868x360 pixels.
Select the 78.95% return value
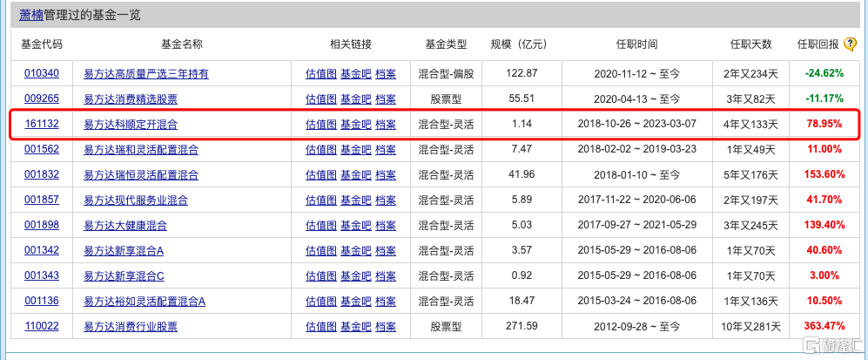[824, 124]
